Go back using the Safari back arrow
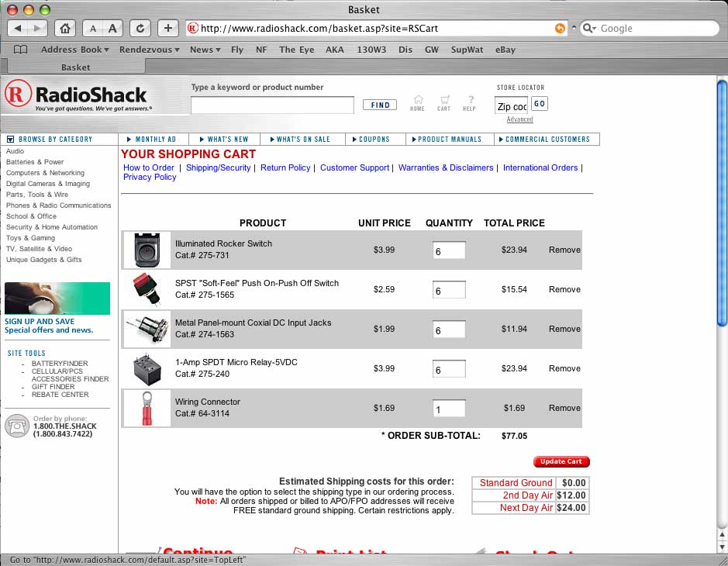 [18, 29]
